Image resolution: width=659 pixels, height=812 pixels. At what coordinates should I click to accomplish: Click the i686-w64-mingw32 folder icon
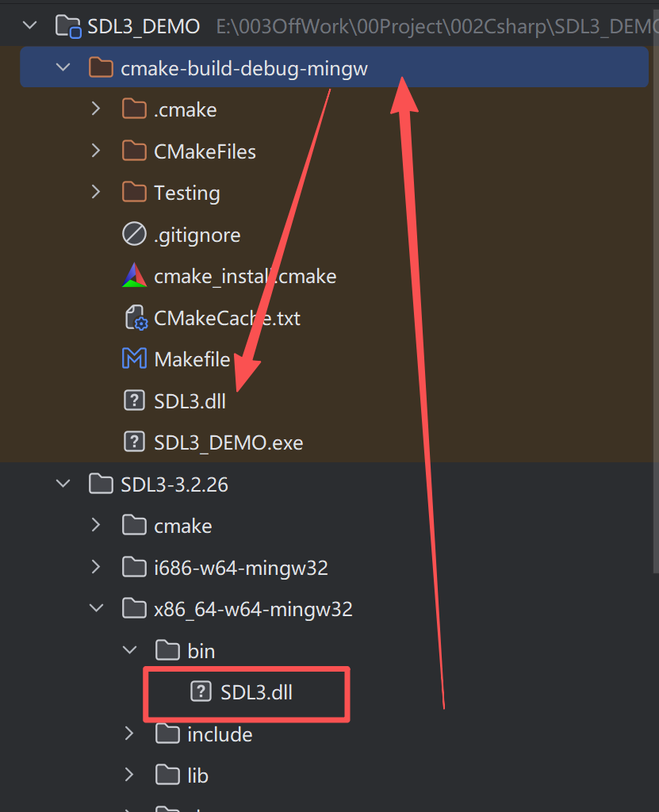coord(134,567)
